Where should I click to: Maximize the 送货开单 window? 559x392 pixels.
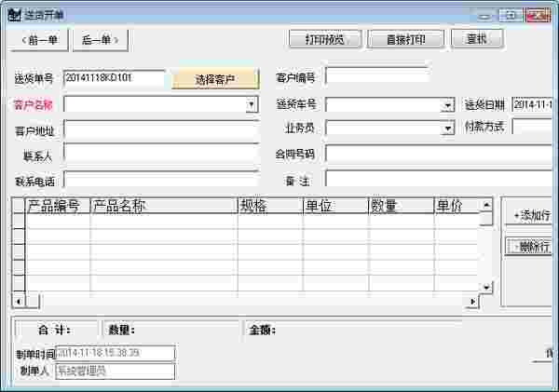(x=510, y=16)
